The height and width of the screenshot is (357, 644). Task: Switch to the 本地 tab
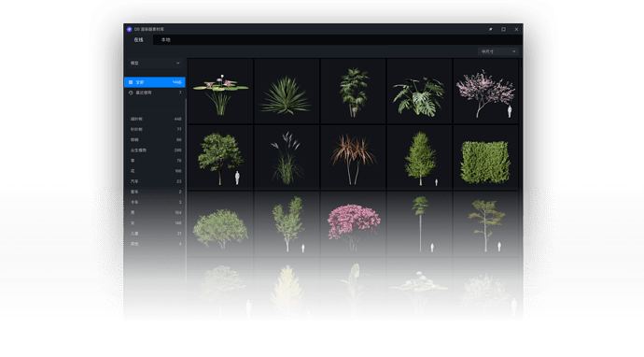[x=165, y=40]
